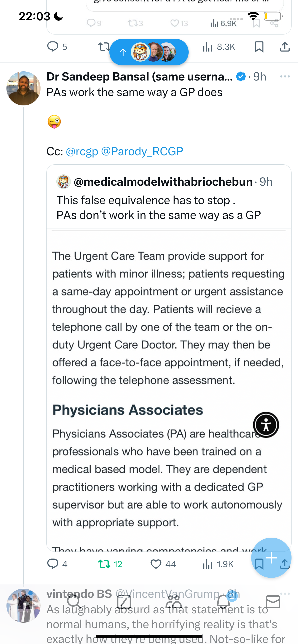
Task: Bookmark the top post with 8.3K views
Action: click(259, 47)
